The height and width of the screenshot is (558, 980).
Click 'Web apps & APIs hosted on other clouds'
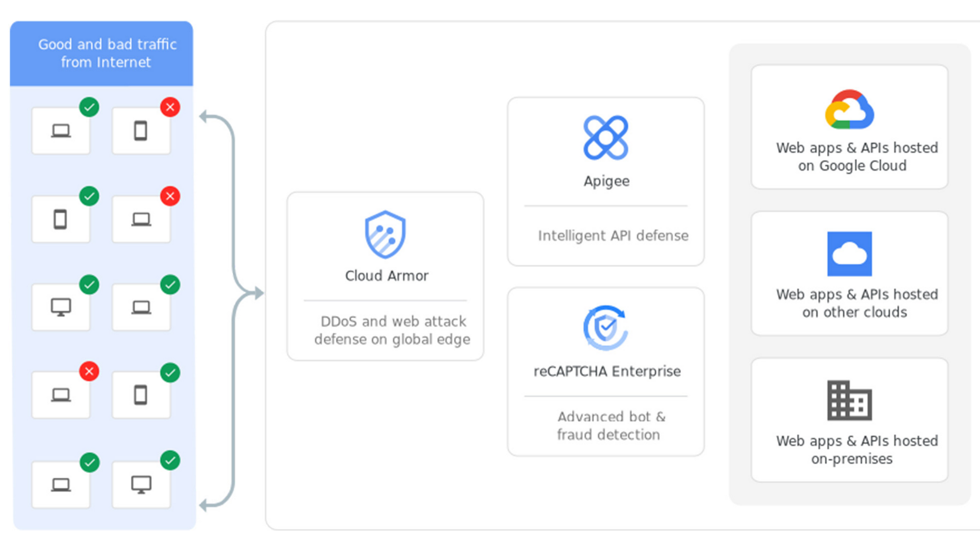click(x=857, y=304)
